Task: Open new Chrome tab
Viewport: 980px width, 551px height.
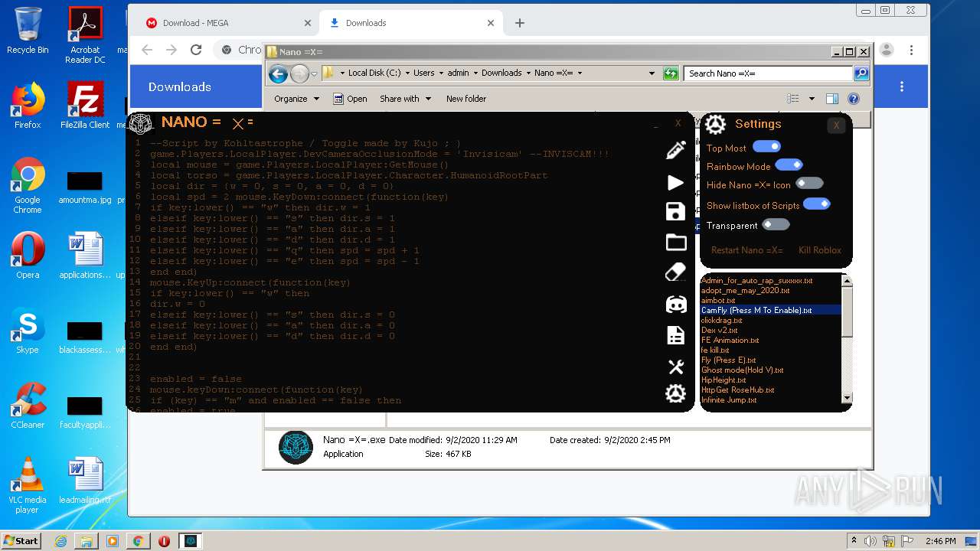Action: pyautogui.click(x=520, y=23)
